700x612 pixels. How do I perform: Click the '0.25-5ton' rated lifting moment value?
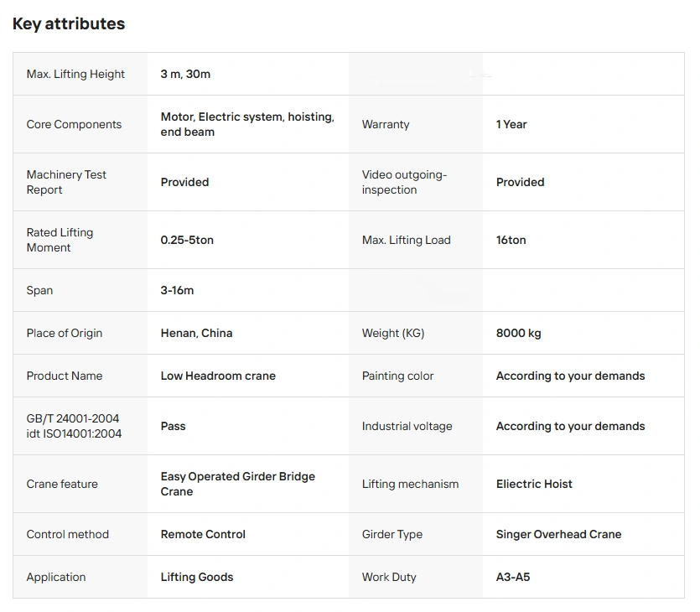pos(187,240)
